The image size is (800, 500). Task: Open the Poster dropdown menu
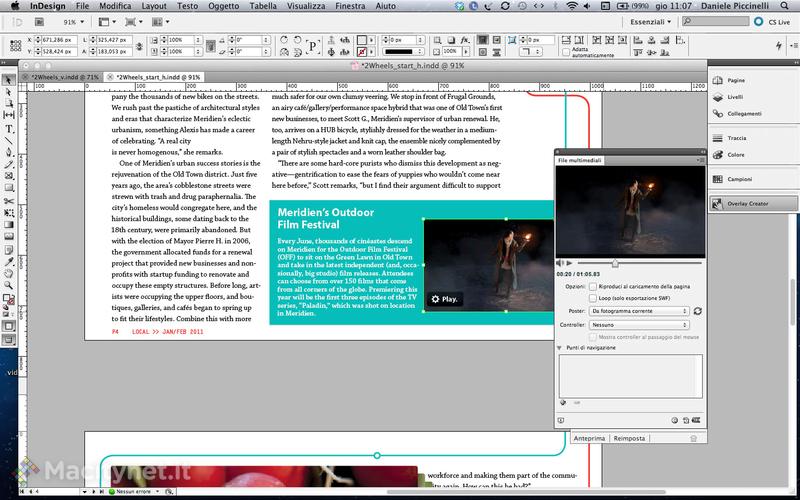tap(638, 311)
